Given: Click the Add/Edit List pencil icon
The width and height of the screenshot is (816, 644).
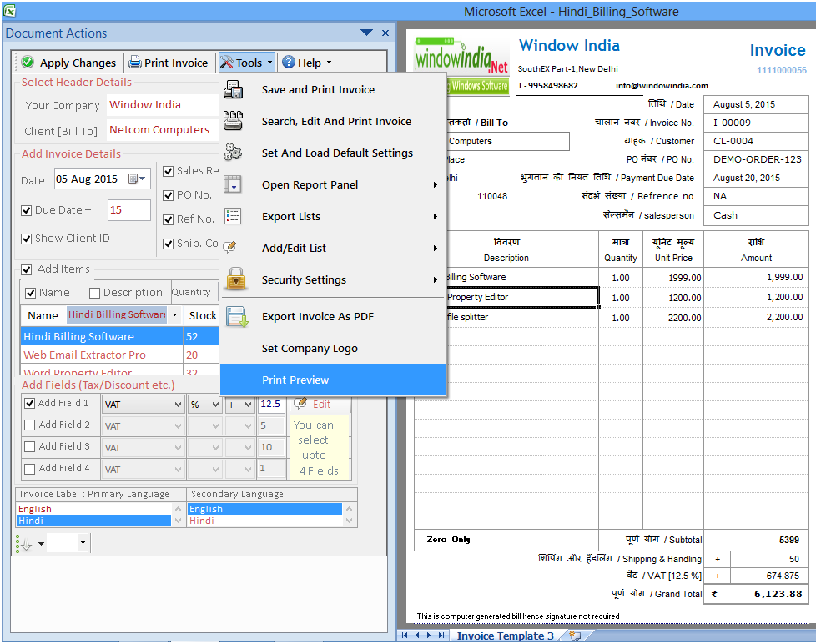Looking at the screenshot, I should (230, 247).
